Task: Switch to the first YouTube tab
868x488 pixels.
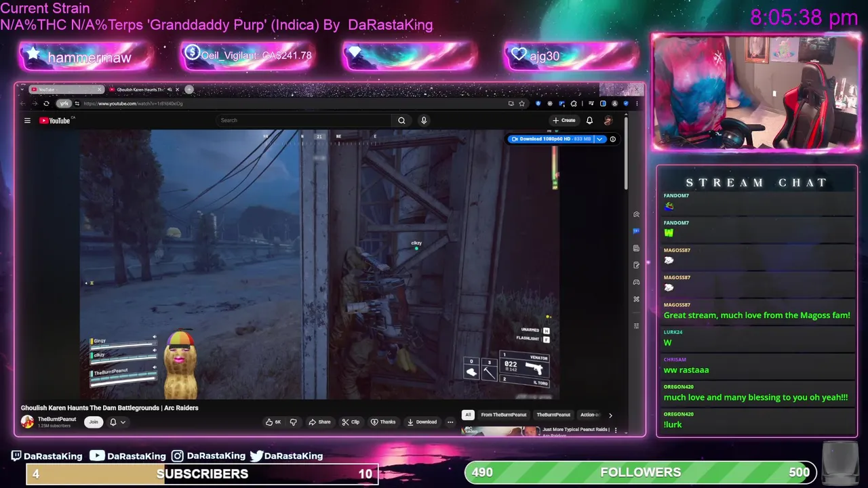Action: 66,89
